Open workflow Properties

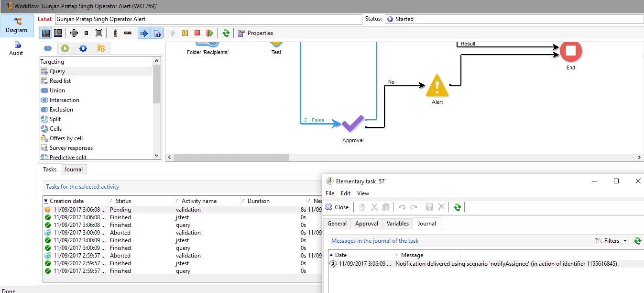(x=256, y=33)
